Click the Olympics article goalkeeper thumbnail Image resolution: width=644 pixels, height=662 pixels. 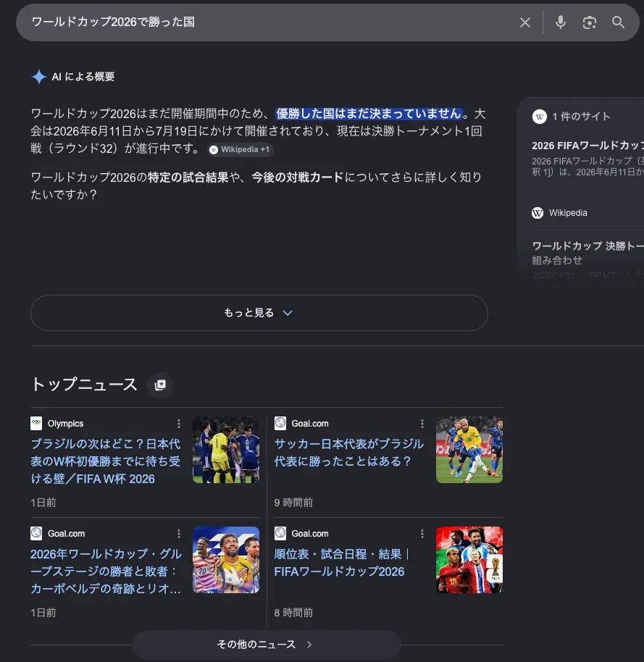[x=226, y=450]
